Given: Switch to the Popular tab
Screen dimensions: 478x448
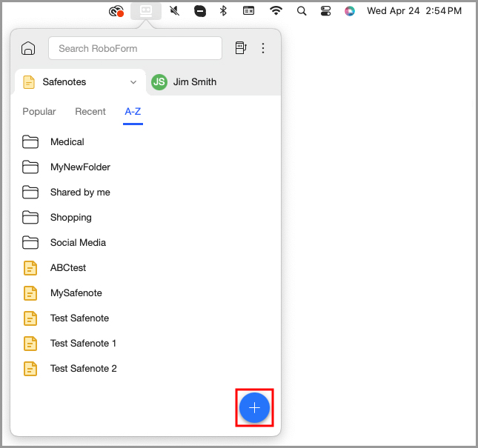Looking at the screenshot, I should click(39, 112).
